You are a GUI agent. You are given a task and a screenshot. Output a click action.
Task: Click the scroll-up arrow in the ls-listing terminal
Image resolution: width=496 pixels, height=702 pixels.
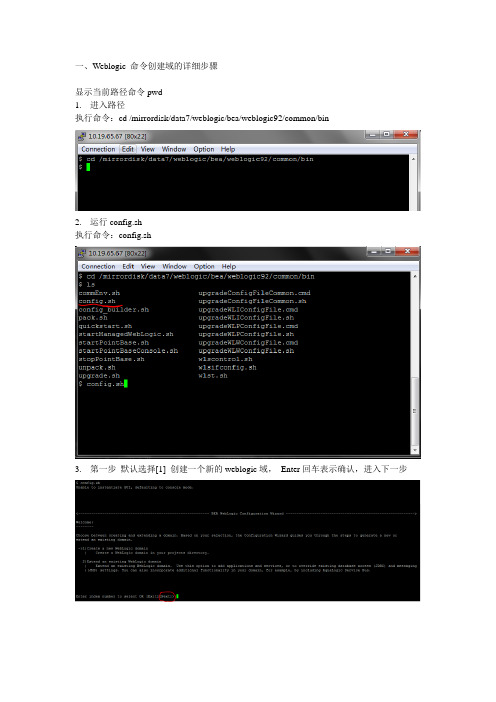pos(415,277)
